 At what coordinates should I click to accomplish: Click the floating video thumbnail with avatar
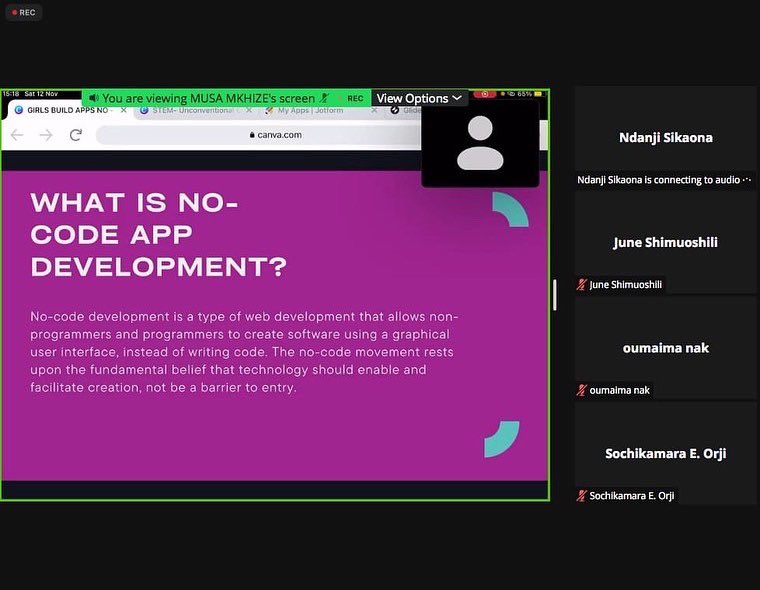point(480,144)
